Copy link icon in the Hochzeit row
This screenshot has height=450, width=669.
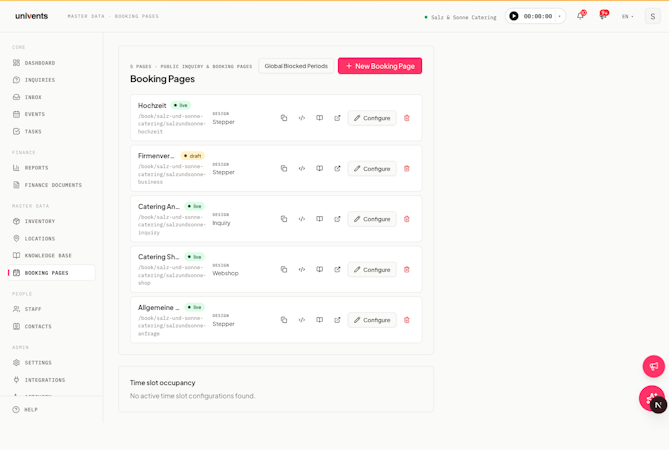click(284, 118)
